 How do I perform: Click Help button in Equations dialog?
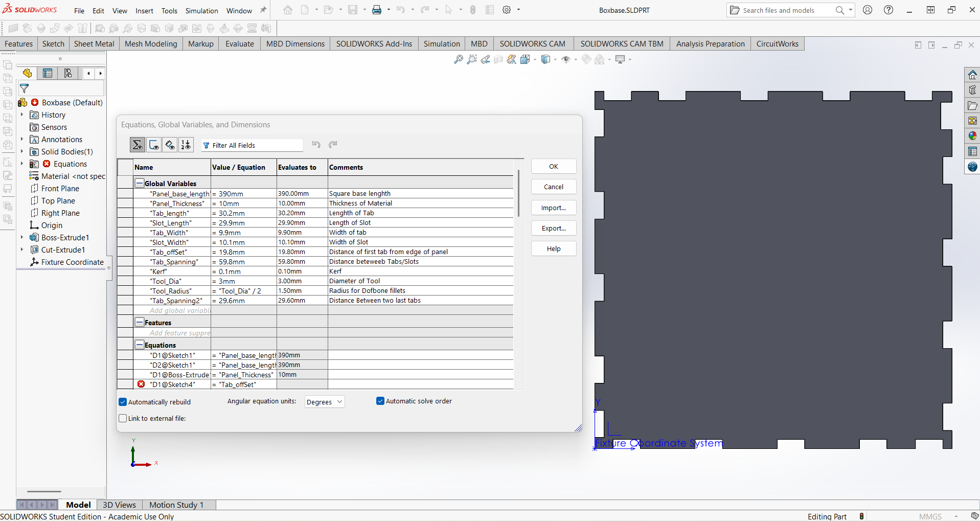[554, 248]
